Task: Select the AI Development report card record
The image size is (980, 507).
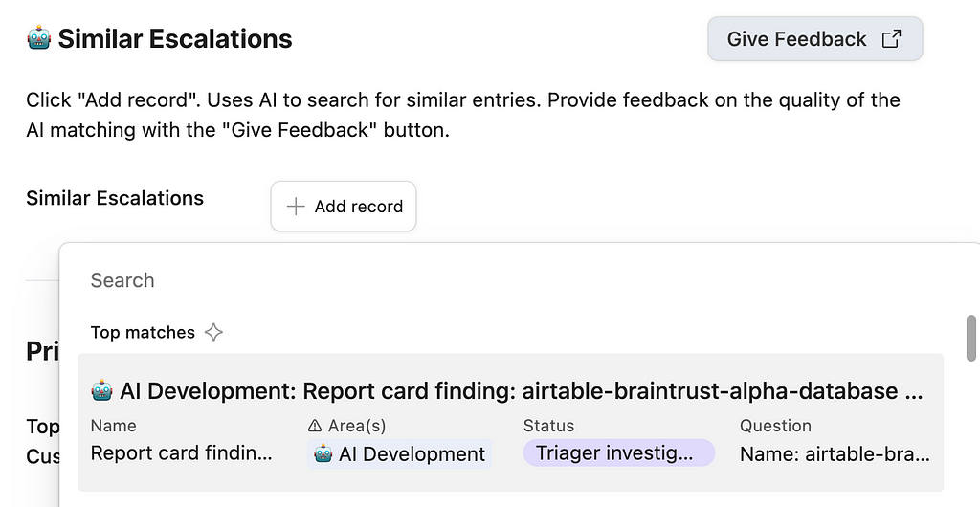Action: click(x=511, y=423)
